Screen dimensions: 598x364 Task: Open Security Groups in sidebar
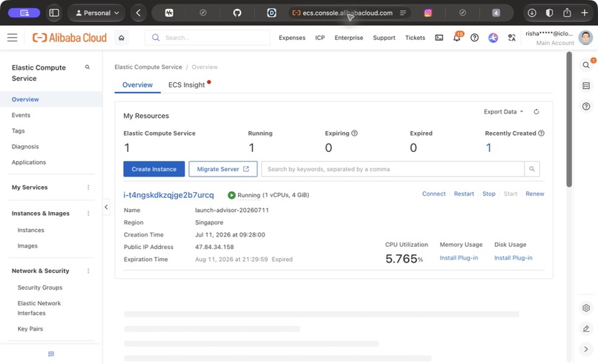39,288
